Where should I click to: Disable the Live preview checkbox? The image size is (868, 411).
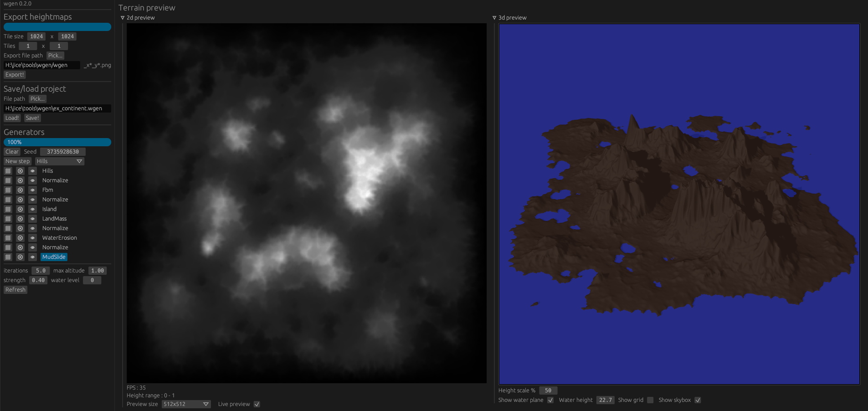point(257,404)
